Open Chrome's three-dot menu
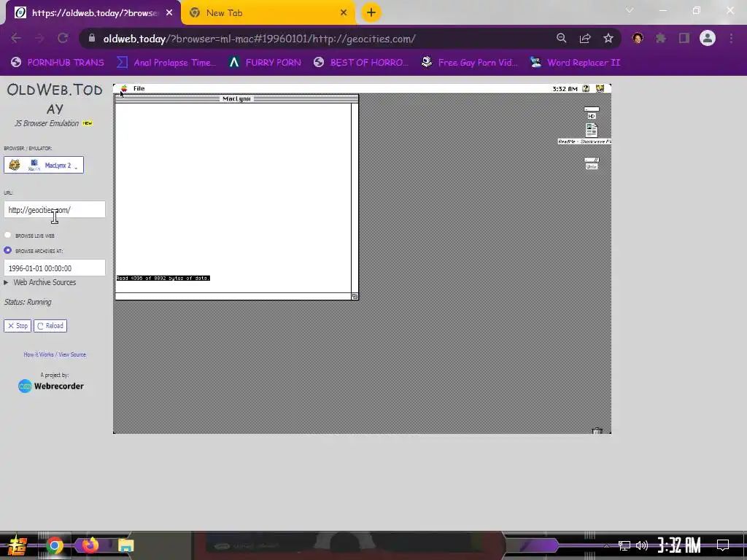This screenshot has height=560, width=747. [731, 39]
